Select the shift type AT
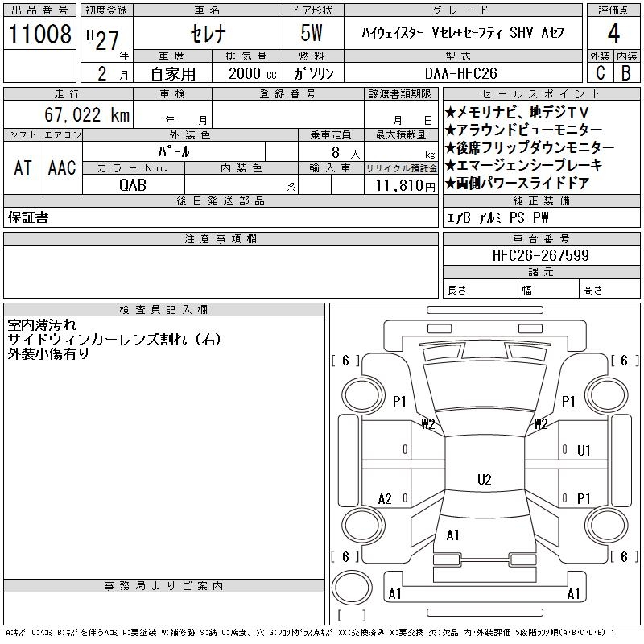Screen dimensions: 644x644 pyautogui.click(x=23, y=168)
